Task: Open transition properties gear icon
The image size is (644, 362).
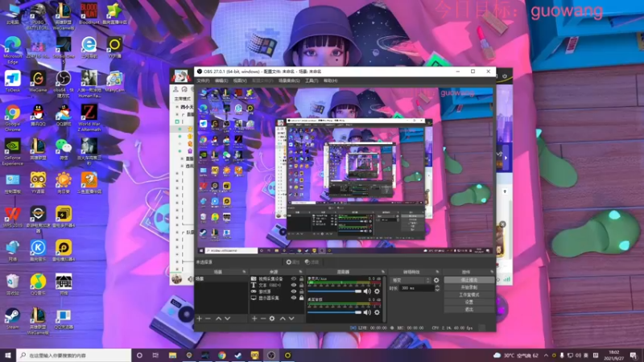Action: (436, 280)
